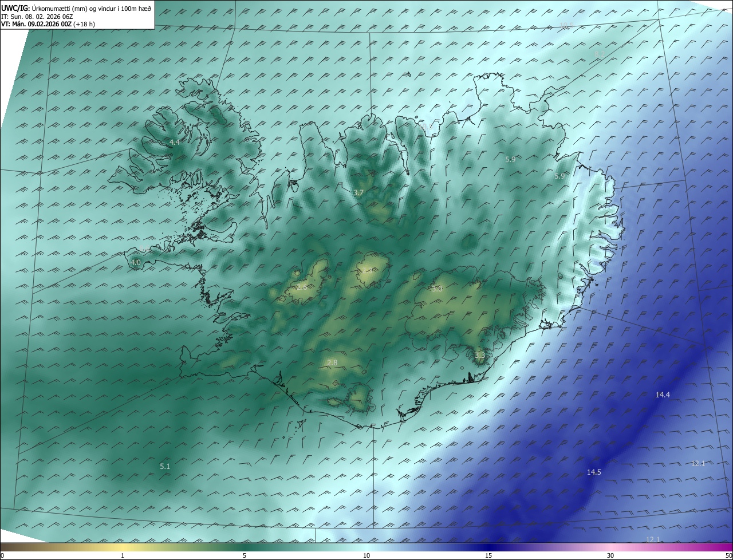Click the colorbar tick label 1
This screenshot has height=560, width=733.
pyautogui.click(x=123, y=555)
